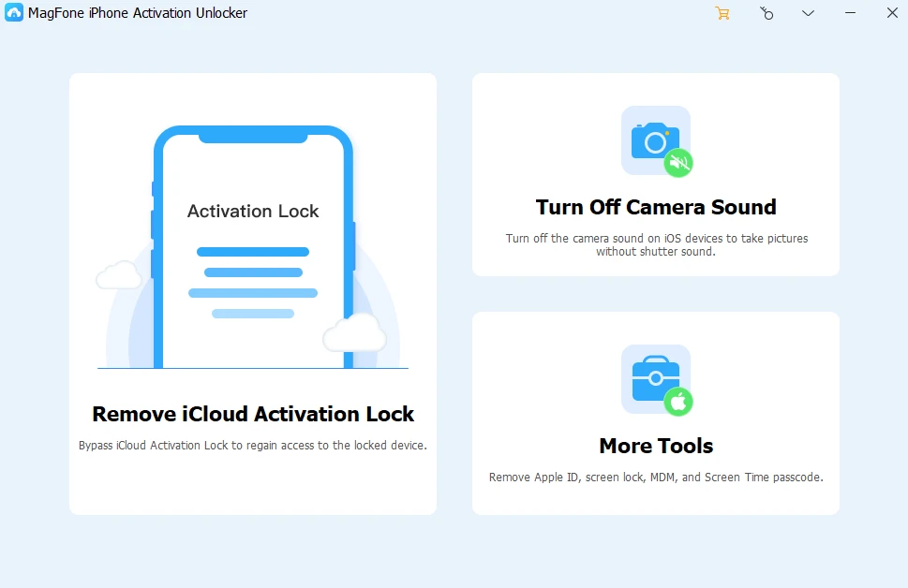Image resolution: width=908 pixels, height=588 pixels.
Task: Click the key icon to register the software
Action: point(767,13)
